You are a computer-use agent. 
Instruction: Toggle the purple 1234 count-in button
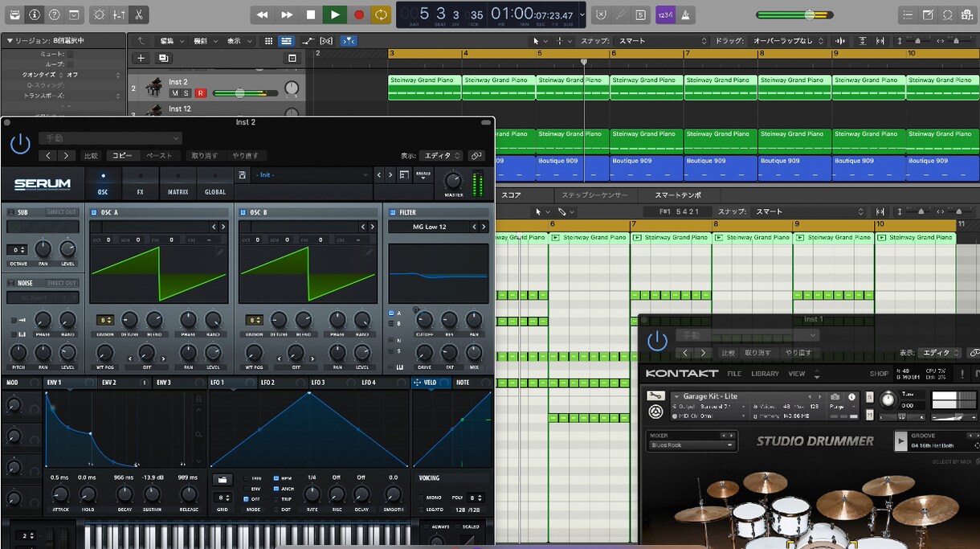pyautogui.click(x=665, y=14)
